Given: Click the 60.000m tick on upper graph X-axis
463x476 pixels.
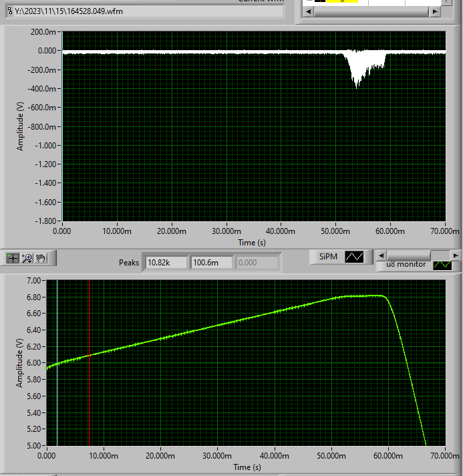Looking at the screenshot, I should coord(390,231).
